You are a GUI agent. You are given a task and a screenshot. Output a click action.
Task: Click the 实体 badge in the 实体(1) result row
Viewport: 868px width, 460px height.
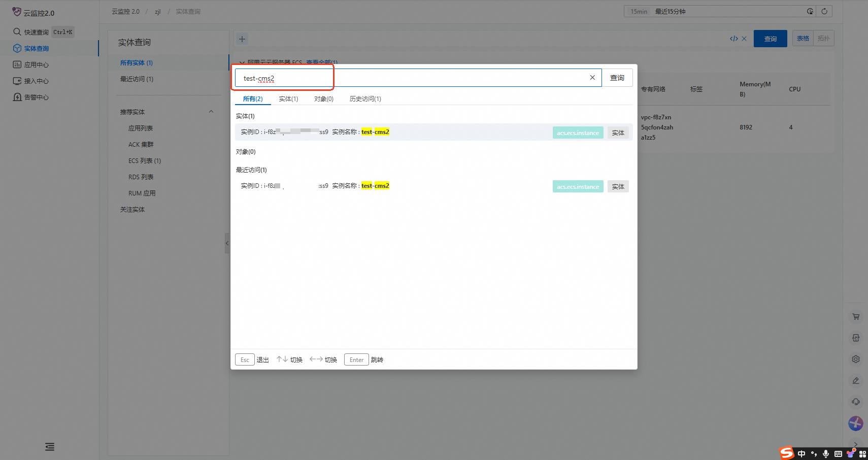pyautogui.click(x=618, y=133)
